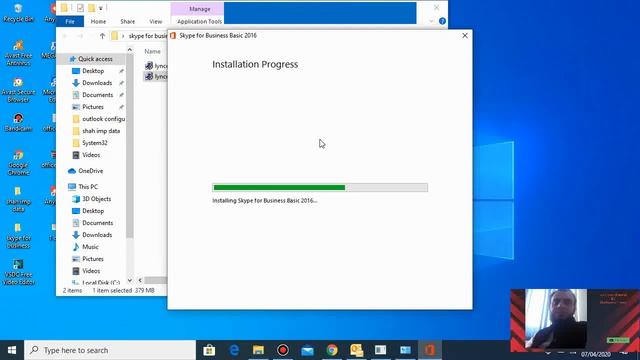Select the highlighted second lync file
The image size is (640, 360).
click(x=156, y=76)
